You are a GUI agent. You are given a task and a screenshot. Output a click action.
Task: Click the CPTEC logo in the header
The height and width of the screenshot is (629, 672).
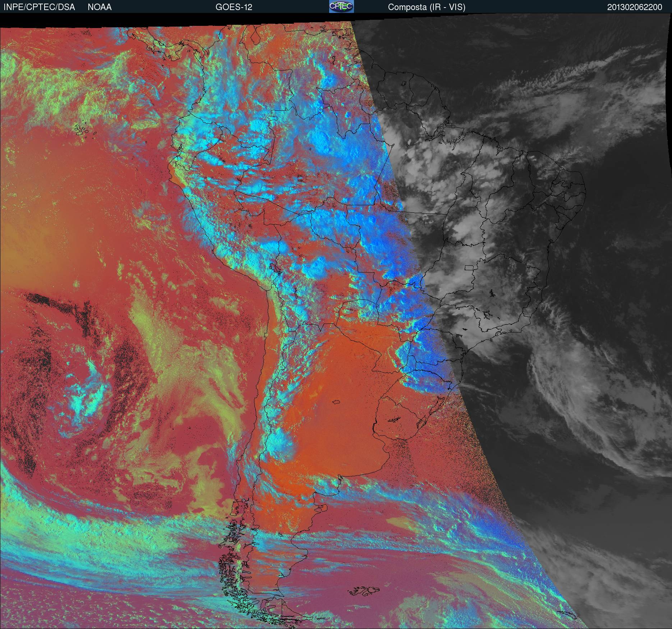[x=341, y=6]
